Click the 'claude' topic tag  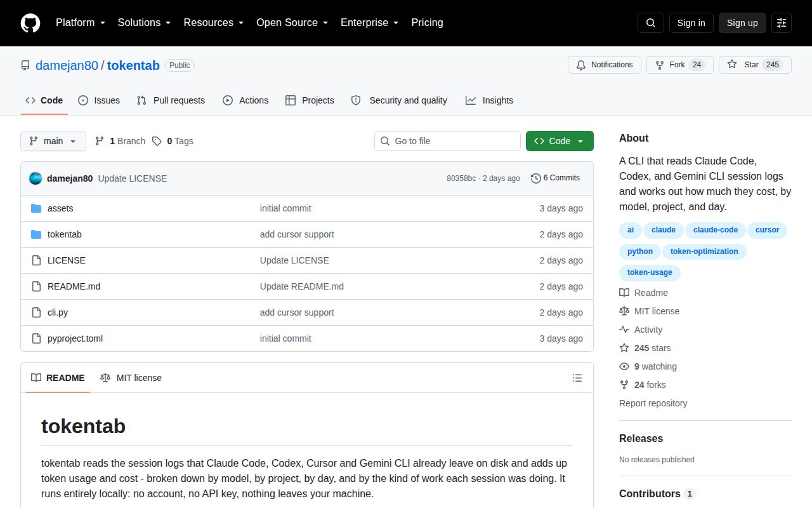664,230
